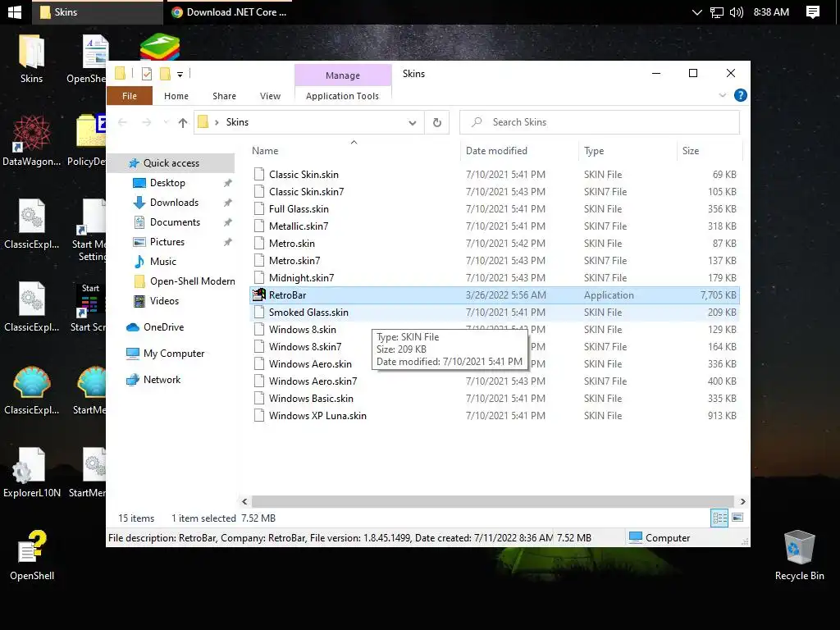This screenshot has height=630, width=840.
Task: Open the RetroBar application file
Action: click(x=493, y=295)
